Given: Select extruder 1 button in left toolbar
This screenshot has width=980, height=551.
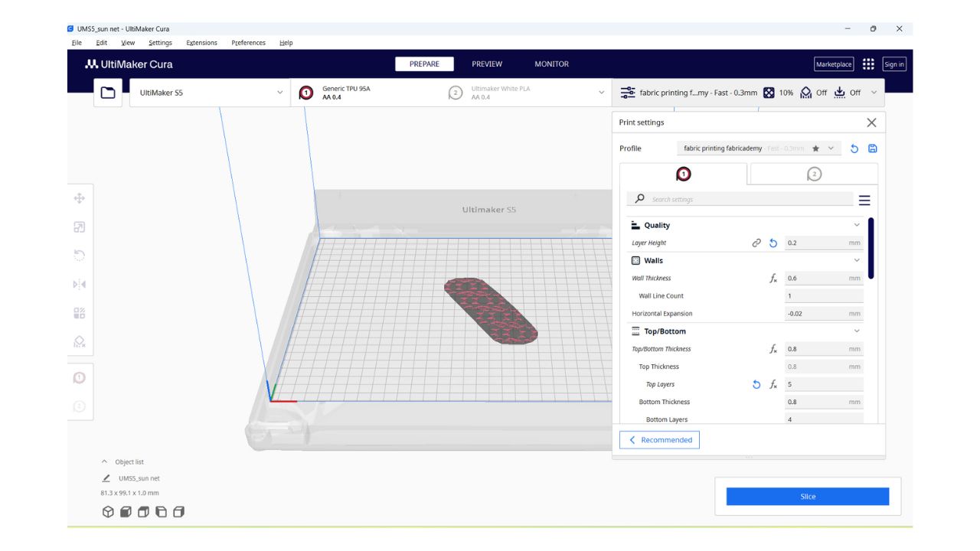Looking at the screenshot, I should 80,378.
